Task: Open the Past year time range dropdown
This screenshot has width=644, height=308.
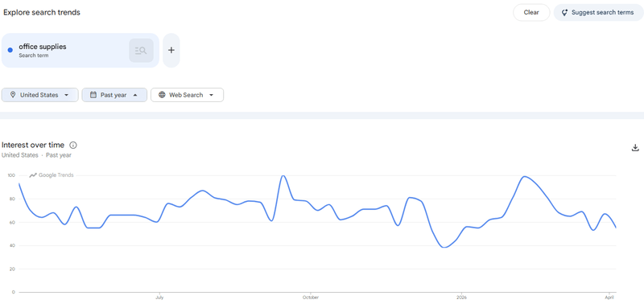Action: [x=114, y=95]
